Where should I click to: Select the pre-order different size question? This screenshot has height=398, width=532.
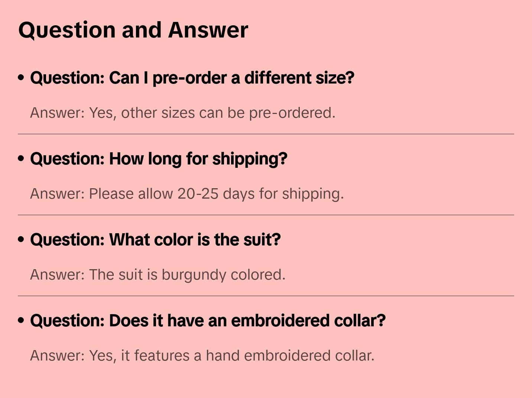[x=192, y=78]
